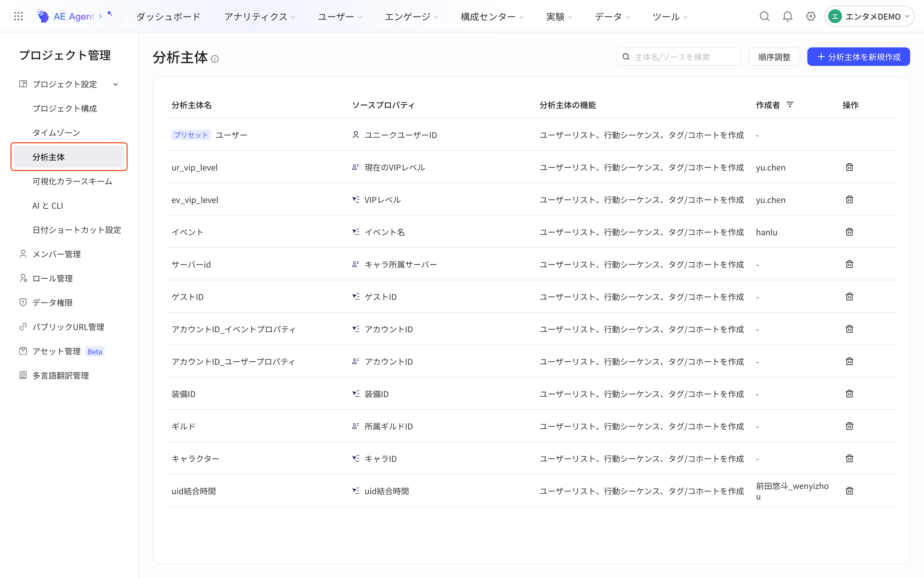The height and width of the screenshot is (578, 924).
Task: Open AI と CLI settings
Action: 48,206
